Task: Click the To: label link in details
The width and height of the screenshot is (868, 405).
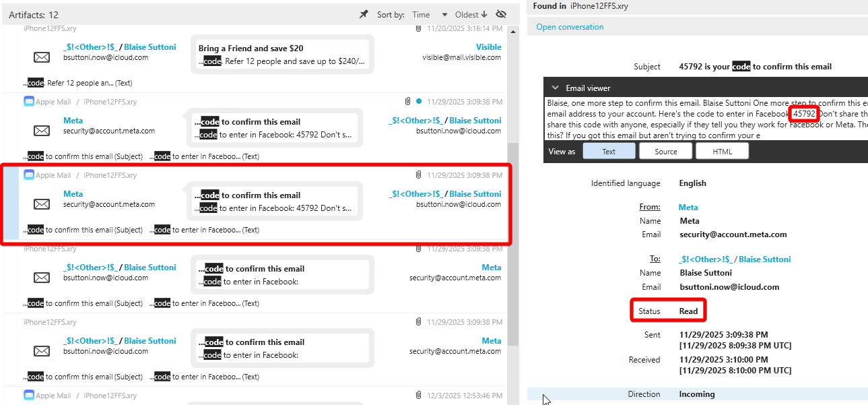Action: 655,259
